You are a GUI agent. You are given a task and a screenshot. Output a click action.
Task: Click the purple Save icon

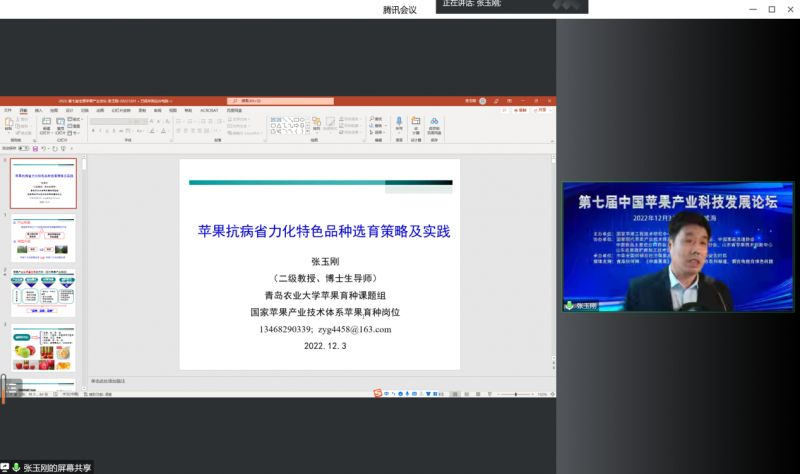tap(35, 149)
